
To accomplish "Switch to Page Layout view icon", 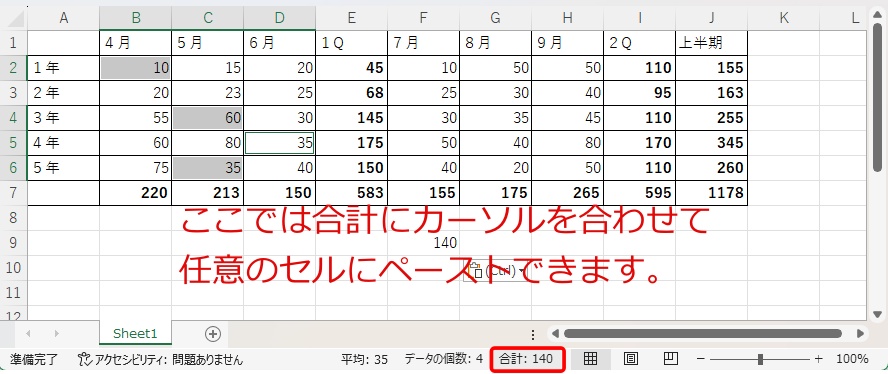I will [x=631, y=359].
